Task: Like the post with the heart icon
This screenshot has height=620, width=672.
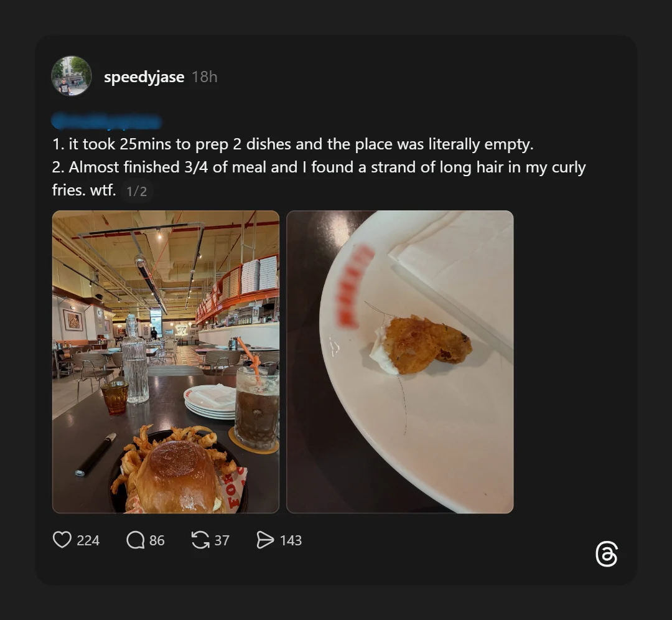Action: pyautogui.click(x=62, y=540)
